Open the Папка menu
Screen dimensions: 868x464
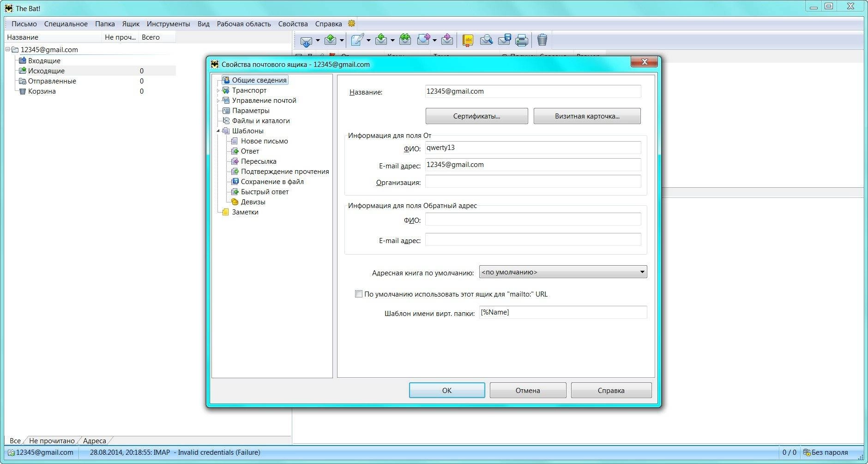tap(105, 24)
